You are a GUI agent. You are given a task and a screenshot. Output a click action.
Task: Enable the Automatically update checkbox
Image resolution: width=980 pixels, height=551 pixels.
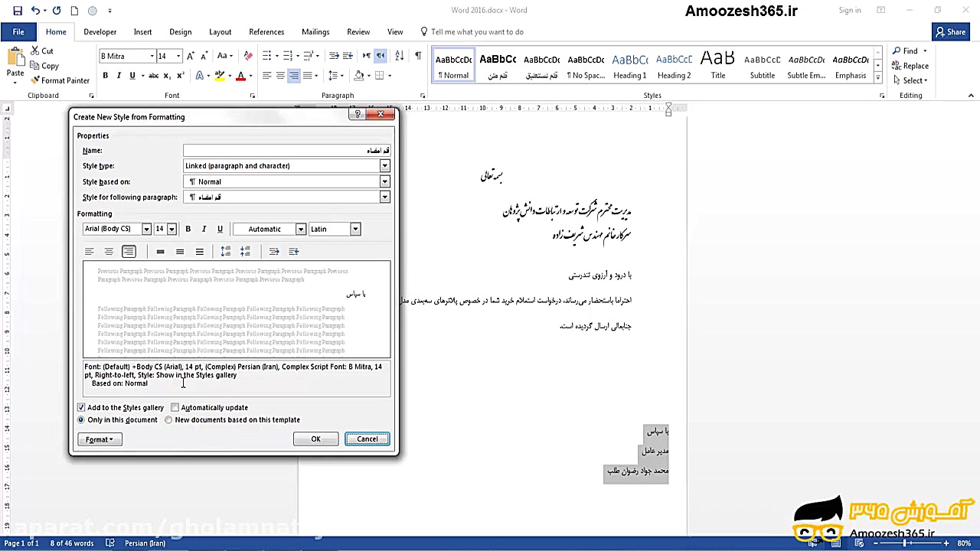[175, 407]
